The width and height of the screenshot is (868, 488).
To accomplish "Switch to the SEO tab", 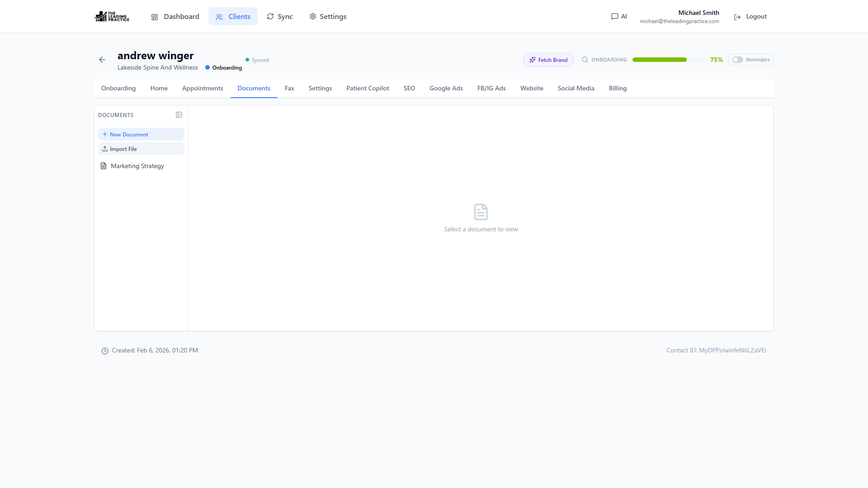I will tap(409, 88).
